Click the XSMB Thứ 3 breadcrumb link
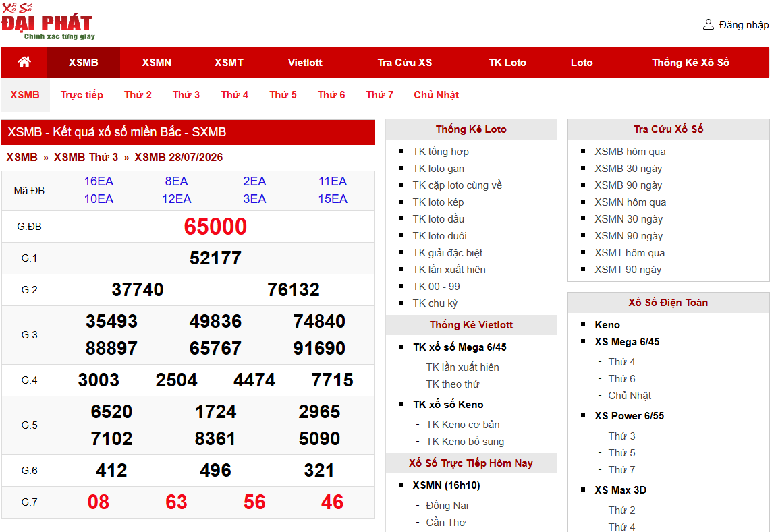 [86, 157]
